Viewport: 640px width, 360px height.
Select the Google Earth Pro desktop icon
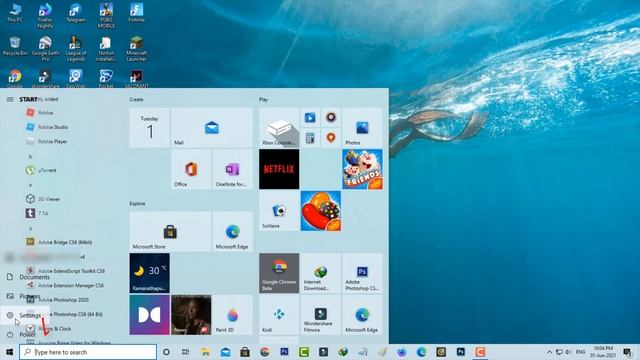pyautogui.click(x=45, y=49)
